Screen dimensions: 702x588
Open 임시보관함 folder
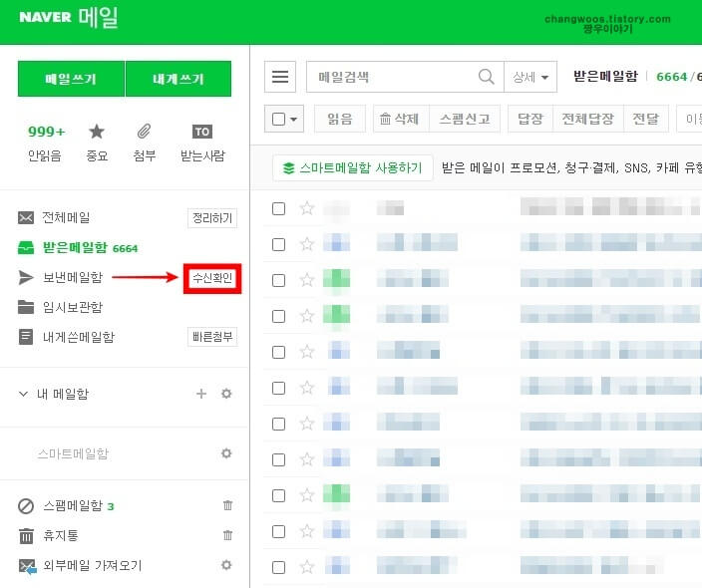pos(73,307)
